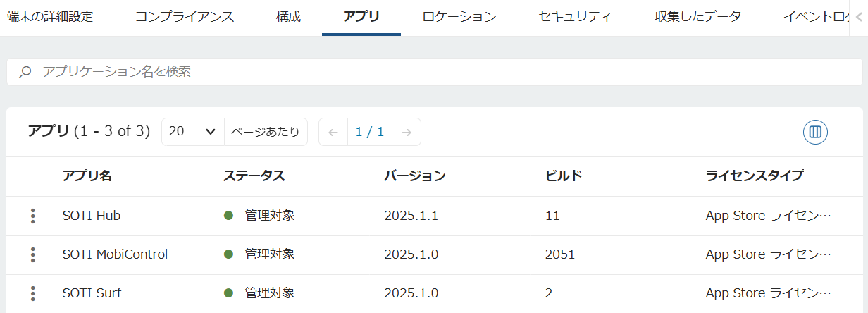Open the 構成 tab
This screenshot has width=868, height=313.
[x=289, y=17]
